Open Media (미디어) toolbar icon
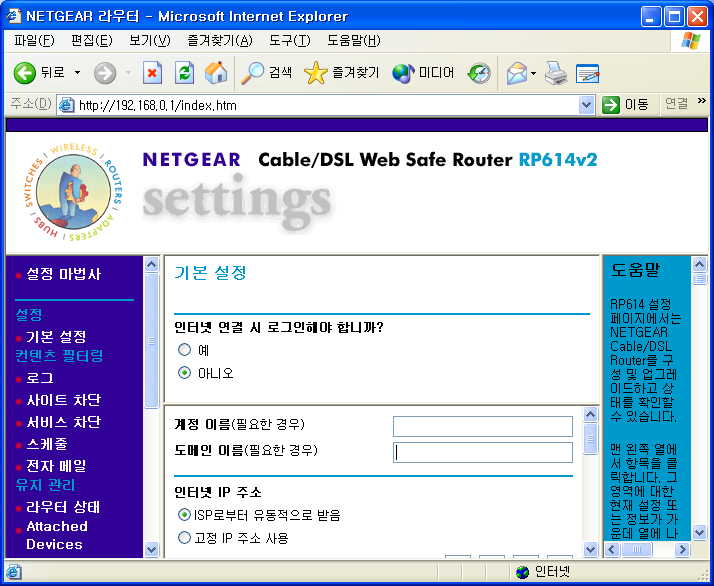714x586 pixels. 403,73
